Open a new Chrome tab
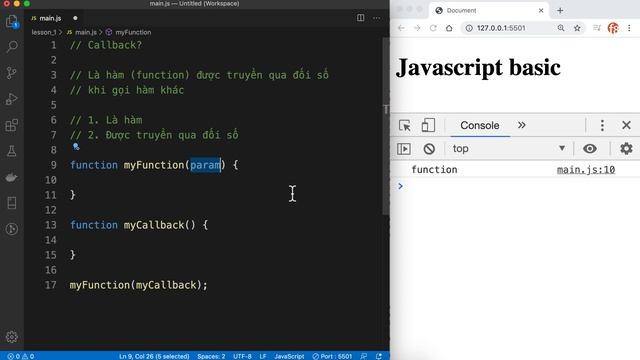 pyautogui.click(x=560, y=11)
